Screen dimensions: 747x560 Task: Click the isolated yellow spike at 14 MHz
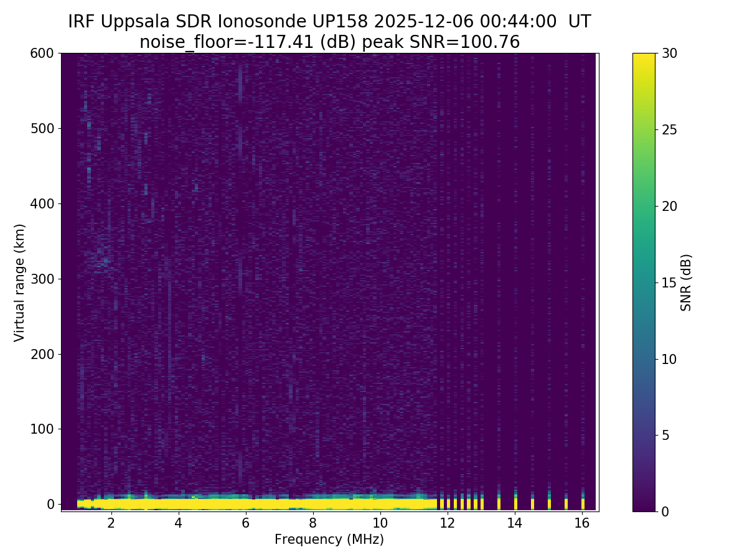[x=515, y=503]
